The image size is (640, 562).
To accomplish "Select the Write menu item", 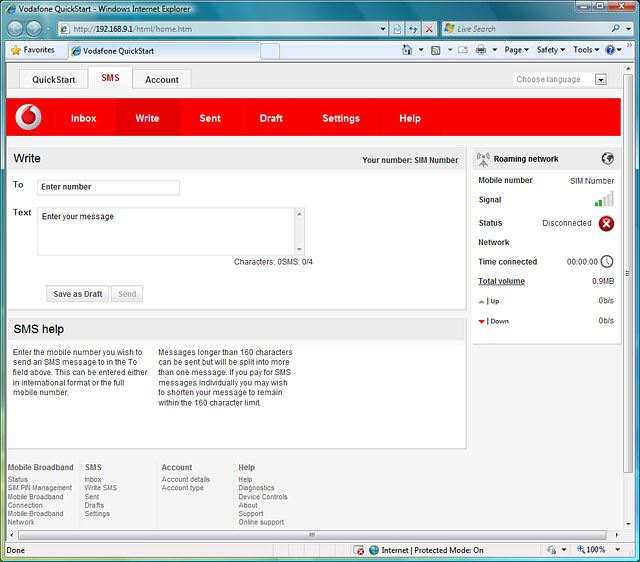I will (147, 118).
